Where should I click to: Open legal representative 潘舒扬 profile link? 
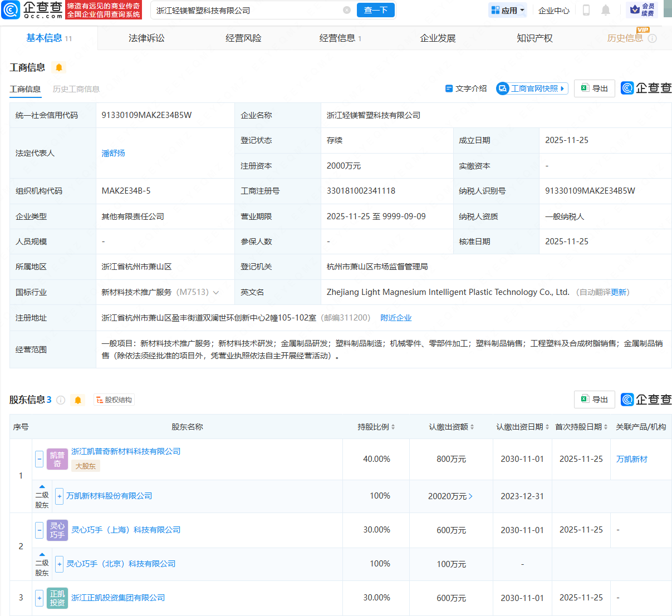pyautogui.click(x=113, y=153)
